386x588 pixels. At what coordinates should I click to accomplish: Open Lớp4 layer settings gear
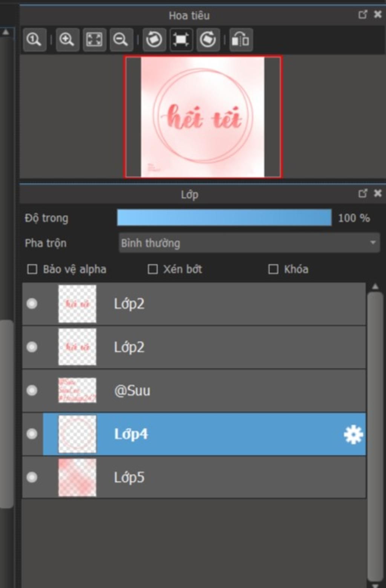coord(353,434)
